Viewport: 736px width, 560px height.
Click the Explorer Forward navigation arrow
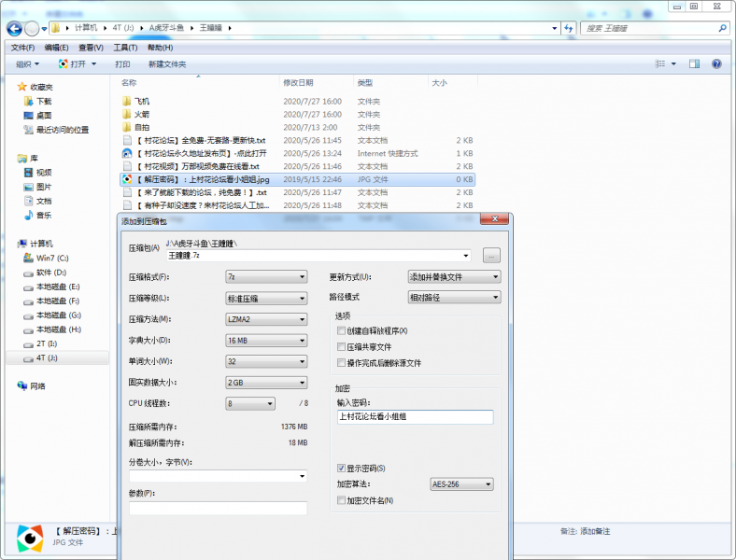click(x=32, y=29)
